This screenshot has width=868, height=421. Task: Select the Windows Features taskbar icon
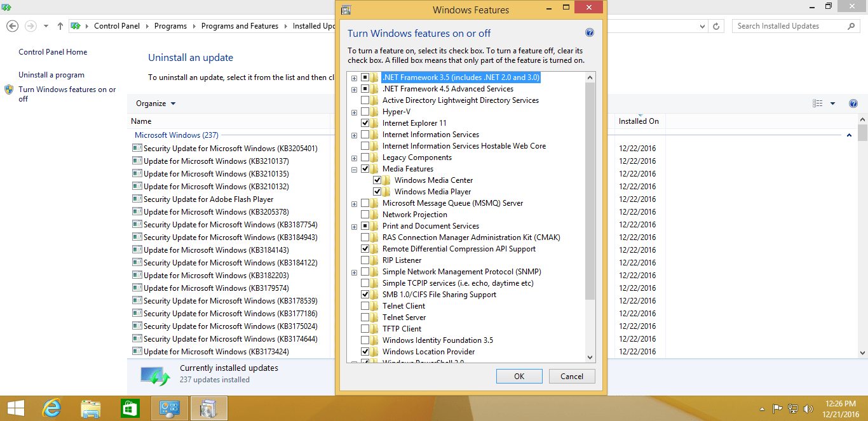208,408
